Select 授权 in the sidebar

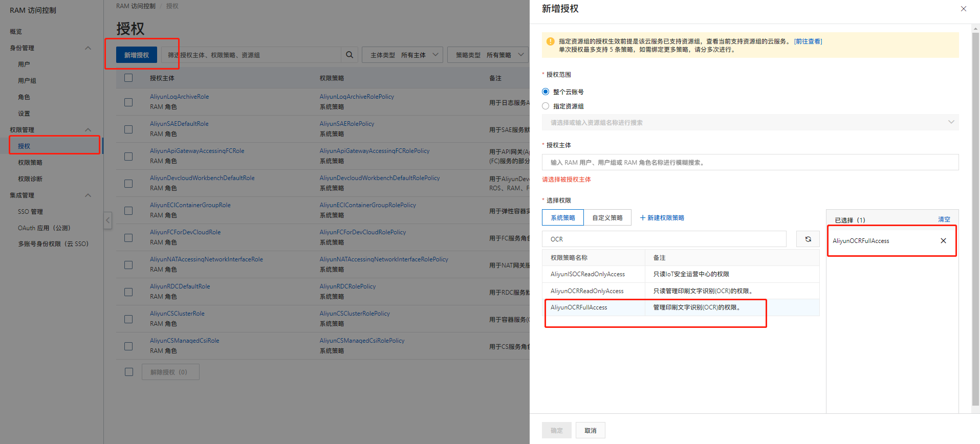click(x=24, y=146)
